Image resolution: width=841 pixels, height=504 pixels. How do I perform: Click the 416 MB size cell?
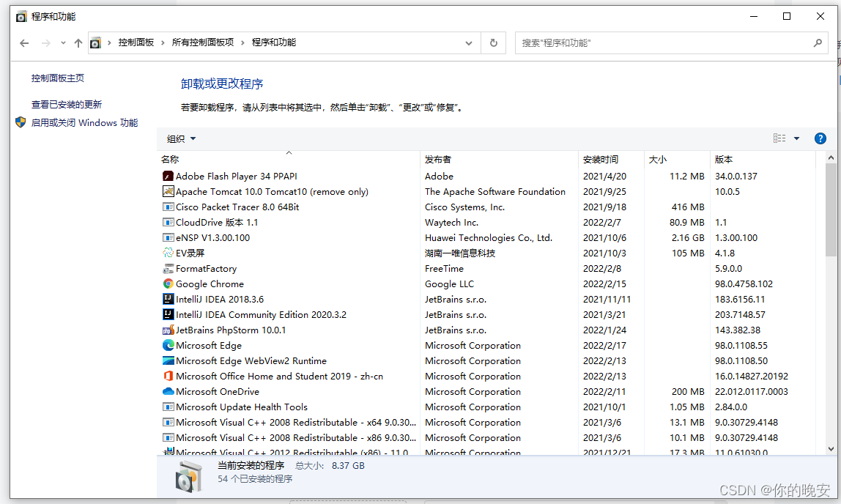click(x=688, y=207)
